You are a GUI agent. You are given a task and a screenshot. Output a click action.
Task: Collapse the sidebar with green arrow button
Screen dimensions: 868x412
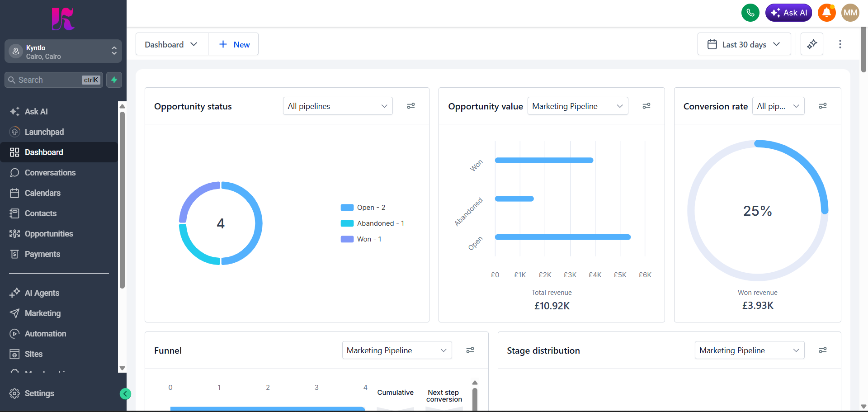pos(125,394)
